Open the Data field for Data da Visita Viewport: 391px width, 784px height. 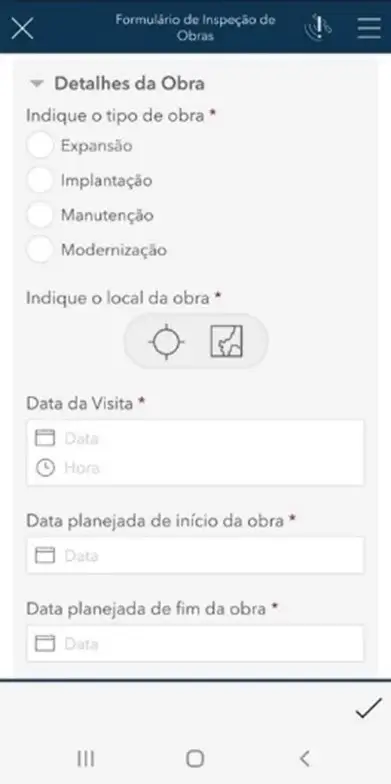[195, 438]
